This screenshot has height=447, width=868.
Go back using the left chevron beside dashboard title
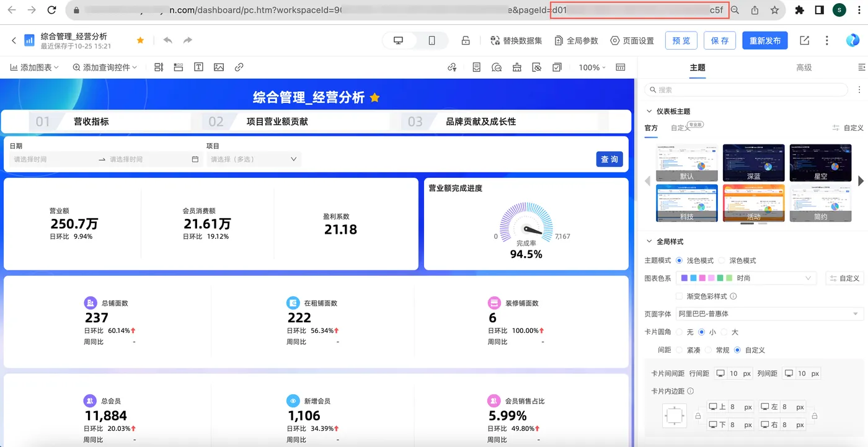(x=14, y=40)
